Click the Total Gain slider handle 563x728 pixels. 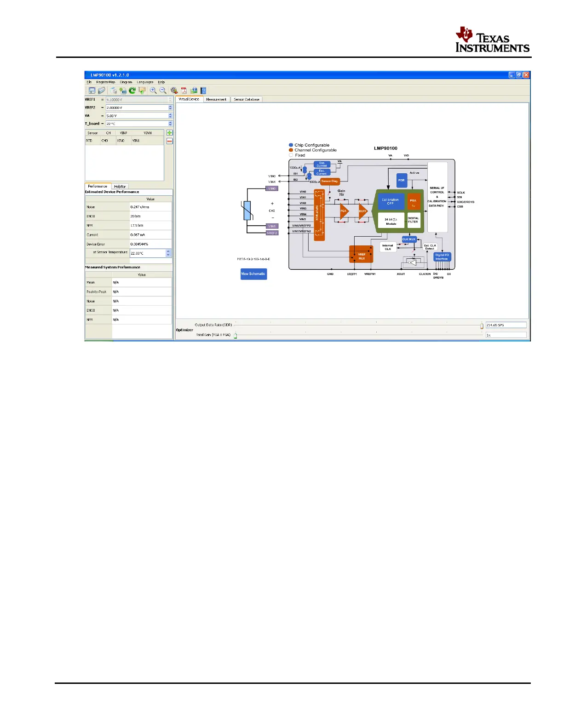236,336
